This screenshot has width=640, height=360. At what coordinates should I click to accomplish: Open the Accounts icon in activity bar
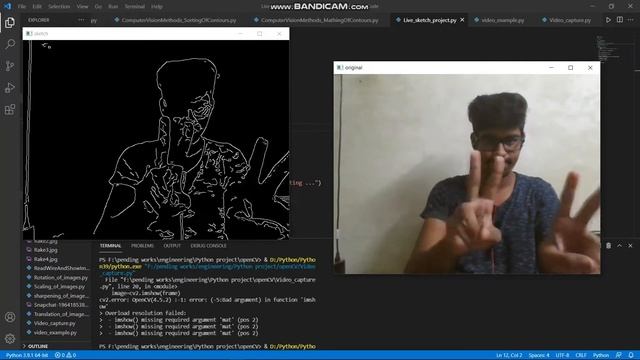[x=10, y=317]
